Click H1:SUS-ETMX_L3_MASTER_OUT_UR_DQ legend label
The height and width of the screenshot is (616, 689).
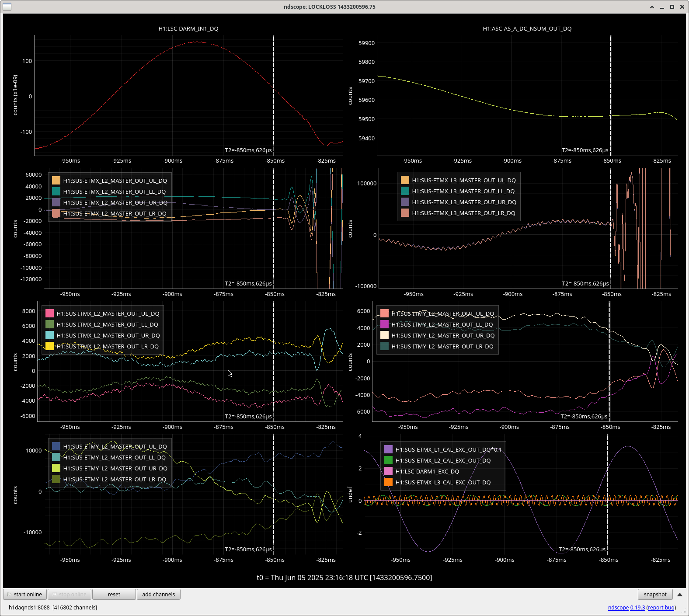[464, 202]
